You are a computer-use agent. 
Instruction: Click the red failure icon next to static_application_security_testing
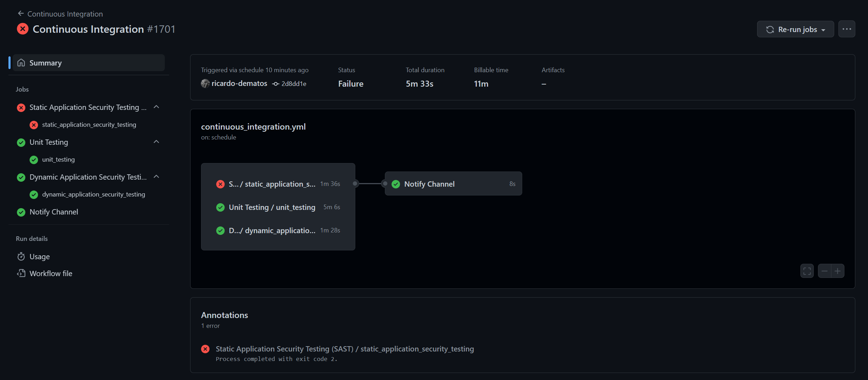(x=33, y=125)
